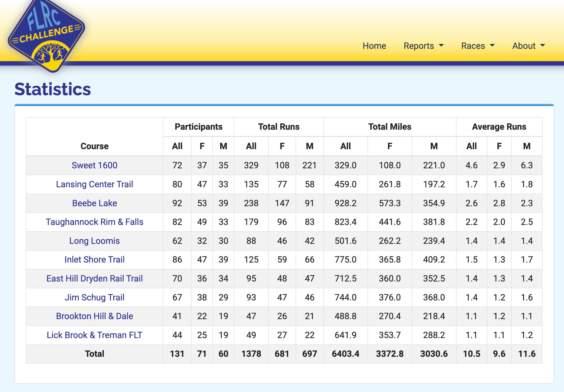
Task: Select total male miles 3030.6
Action: click(434, 354)
